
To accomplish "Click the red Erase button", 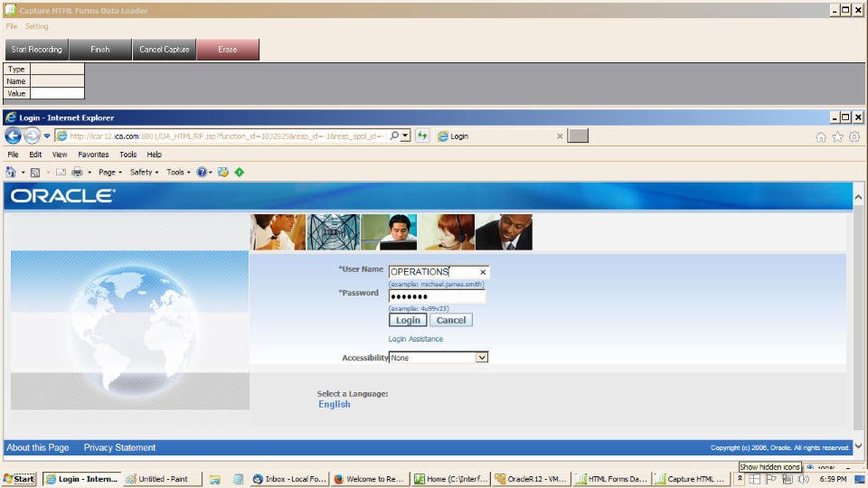I will pyautogui.click(x=228, y=49).
